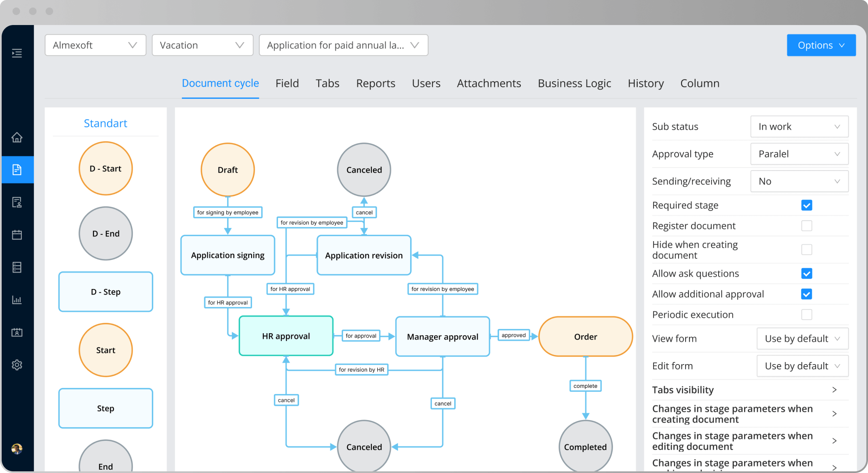Viewport: 868px width, 473px height.
Task: Expand the Tabs visibility section
Action: click(x=750, y=390)
